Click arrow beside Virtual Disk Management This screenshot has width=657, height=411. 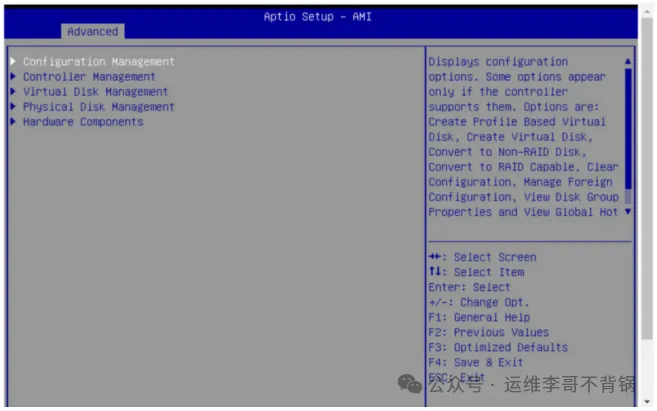pos(13,92)
